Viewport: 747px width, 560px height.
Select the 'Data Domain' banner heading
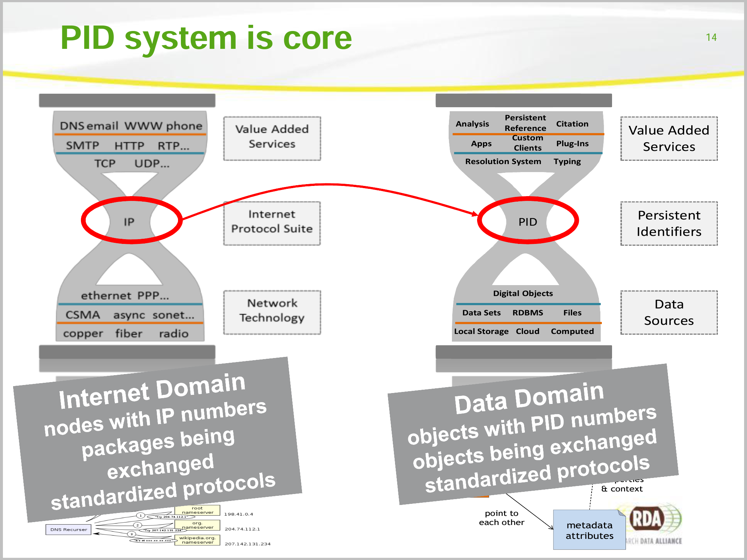529,398
